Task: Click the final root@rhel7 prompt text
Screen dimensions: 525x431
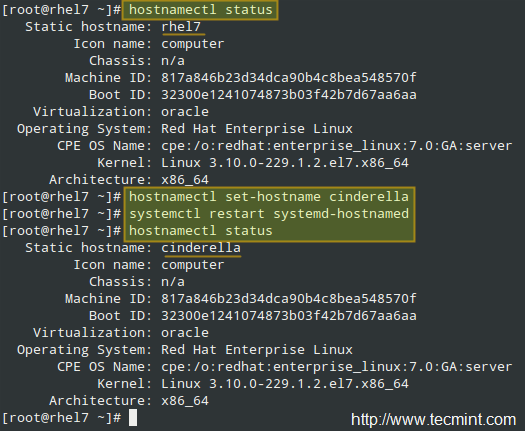Action: tap(62, 418)
